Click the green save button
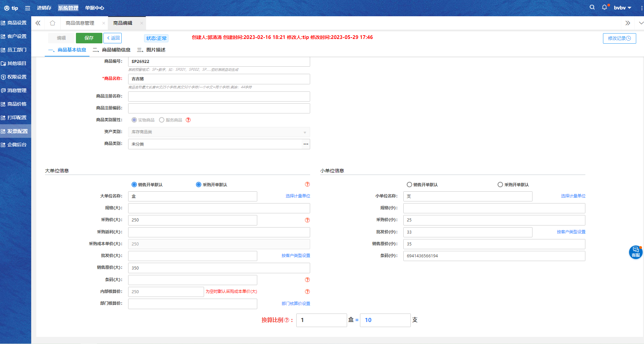The height and width of the screenshot is (344, 644). (89, 38)
